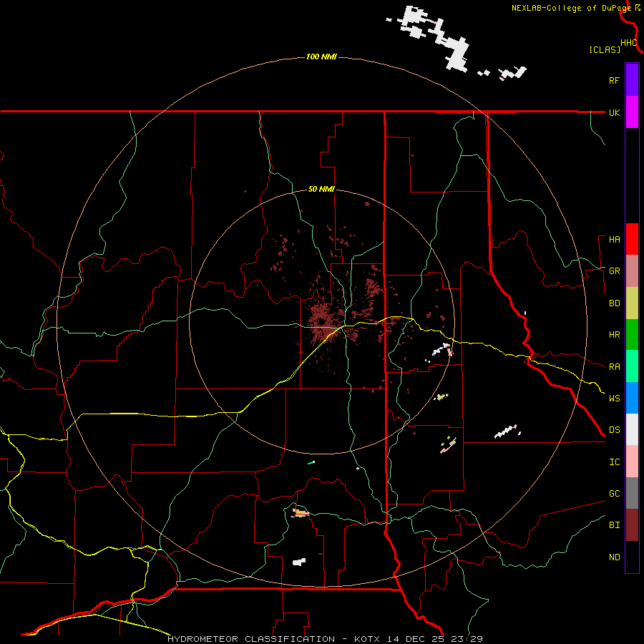The image size is (644, 644).
Task: Click the magenta UK legend color swatch
Action: pyautogui.click(x=632, y=112)
